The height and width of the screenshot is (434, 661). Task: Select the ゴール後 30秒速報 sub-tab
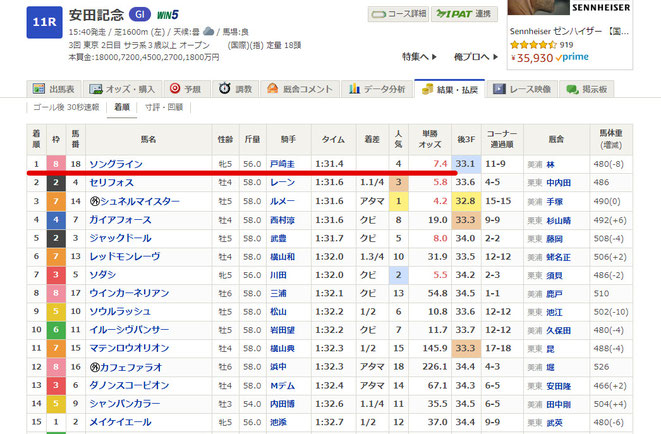(66, 107)
